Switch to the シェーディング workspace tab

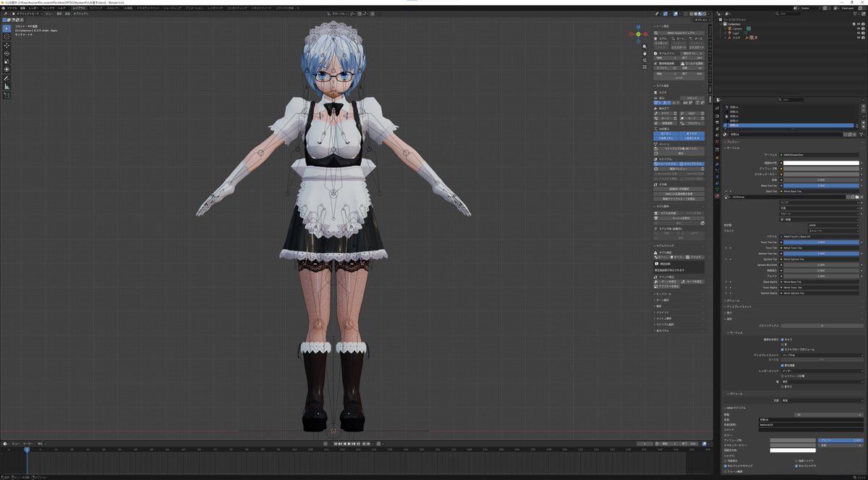click(172, 8)
